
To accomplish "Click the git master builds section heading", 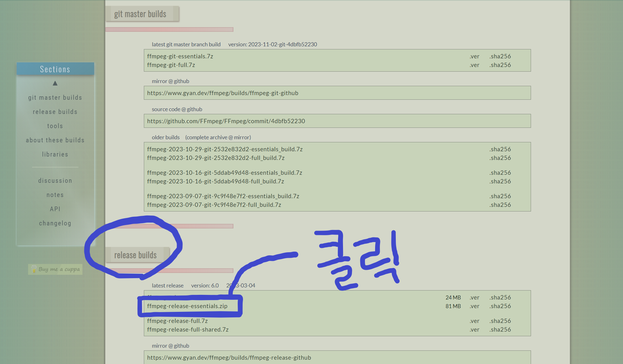I will [x=140, y=14].
